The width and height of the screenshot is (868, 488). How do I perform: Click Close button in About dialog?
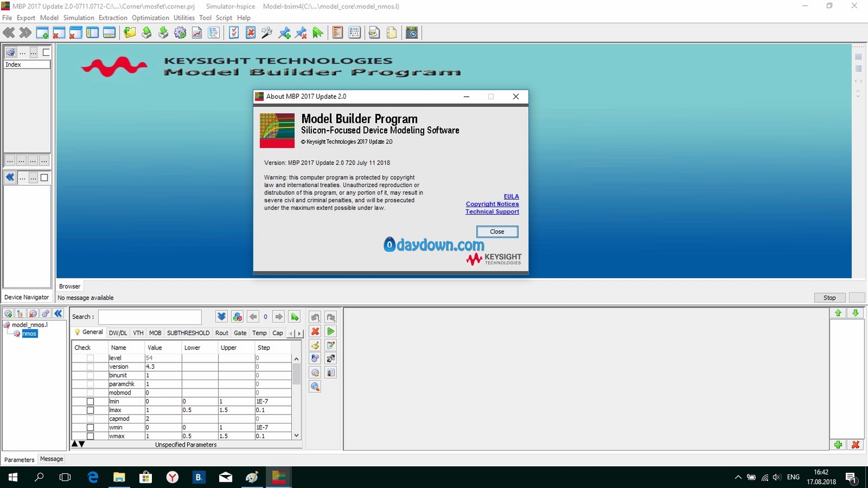[497, 231]
